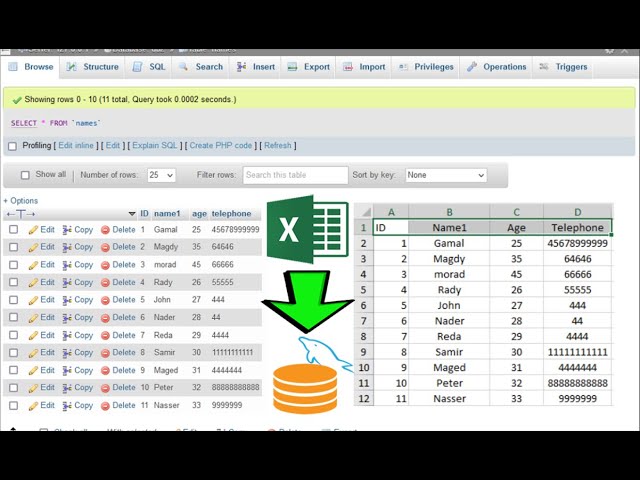Image resolution: width=640 pixels, height=480 pixels.
Task: Click the Delete icon for Samir row
Action: pos(105,353)
